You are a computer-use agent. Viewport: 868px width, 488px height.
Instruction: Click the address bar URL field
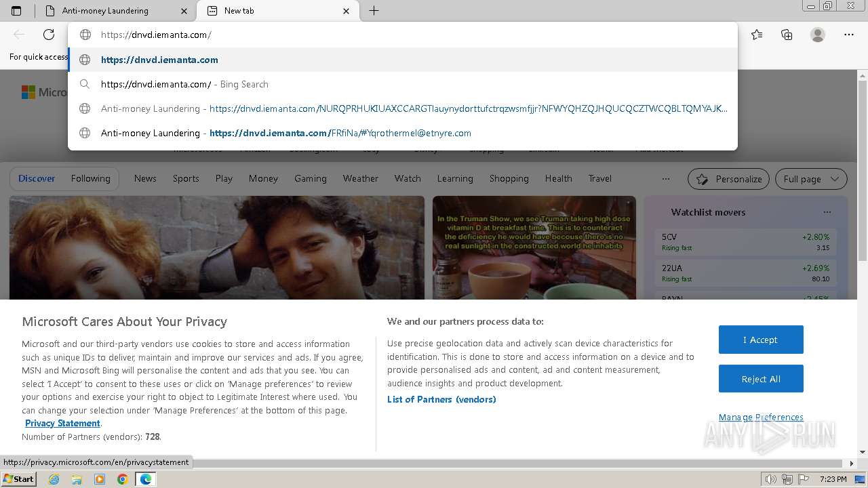pyautogui.click(x=403, y=35)
